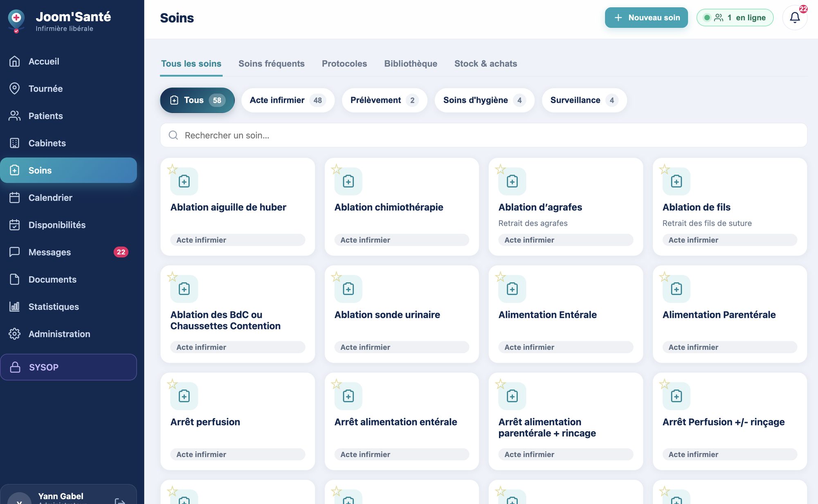
Task: Filter by Tous 58 chip
Action: tap(197, 100)
